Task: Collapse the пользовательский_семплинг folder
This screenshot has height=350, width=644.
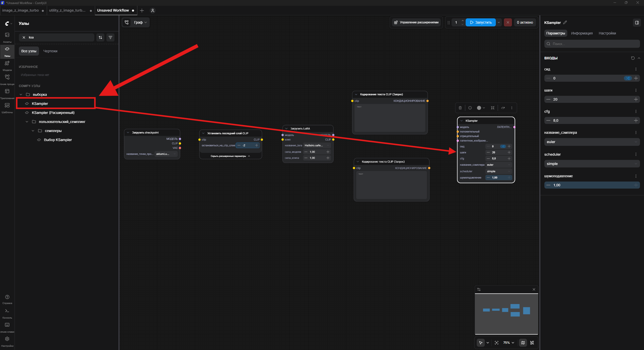Action: (x=27, y=122)
